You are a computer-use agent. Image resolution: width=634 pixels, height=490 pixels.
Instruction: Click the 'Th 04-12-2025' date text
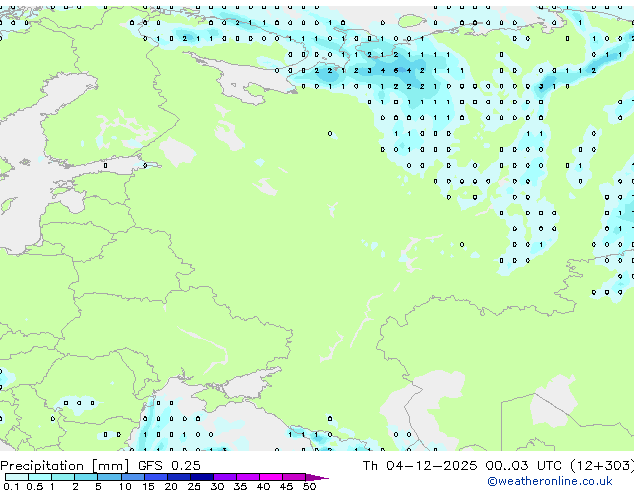[420, 466]
